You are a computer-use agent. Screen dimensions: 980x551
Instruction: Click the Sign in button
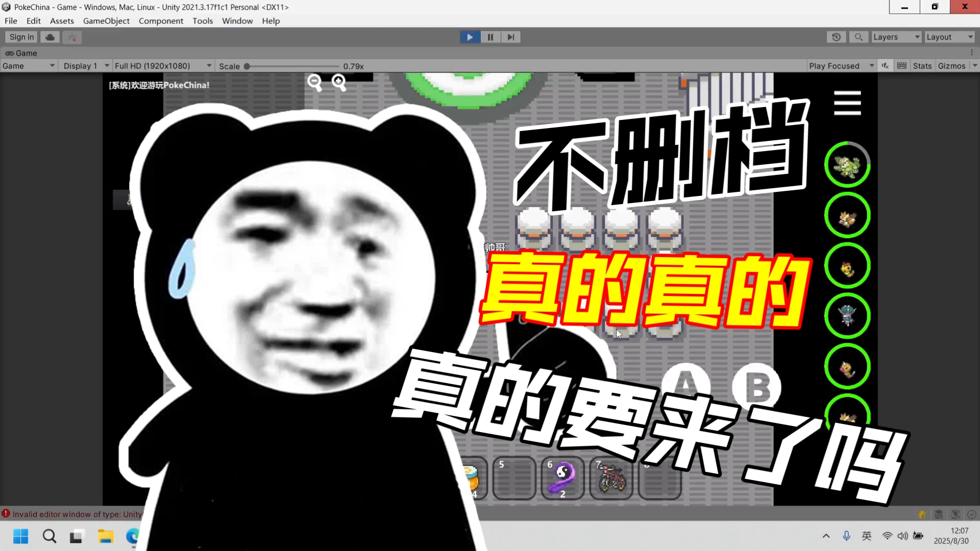tap(21, 37)
